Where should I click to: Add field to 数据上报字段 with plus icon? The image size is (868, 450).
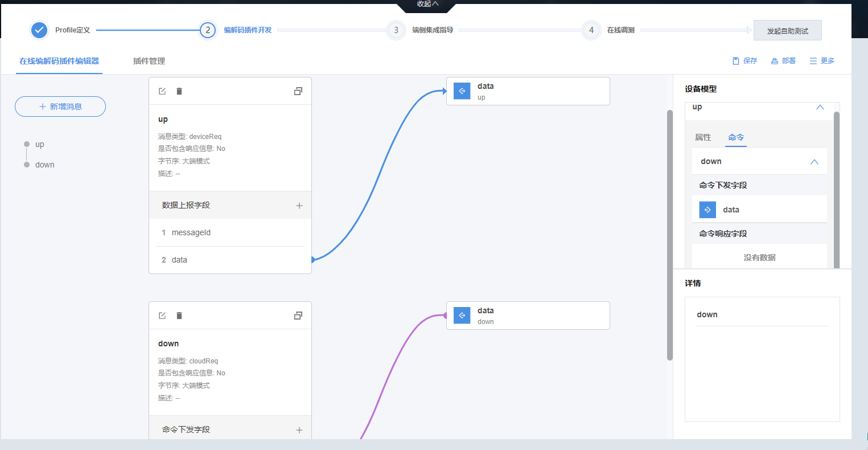point(299,206)
